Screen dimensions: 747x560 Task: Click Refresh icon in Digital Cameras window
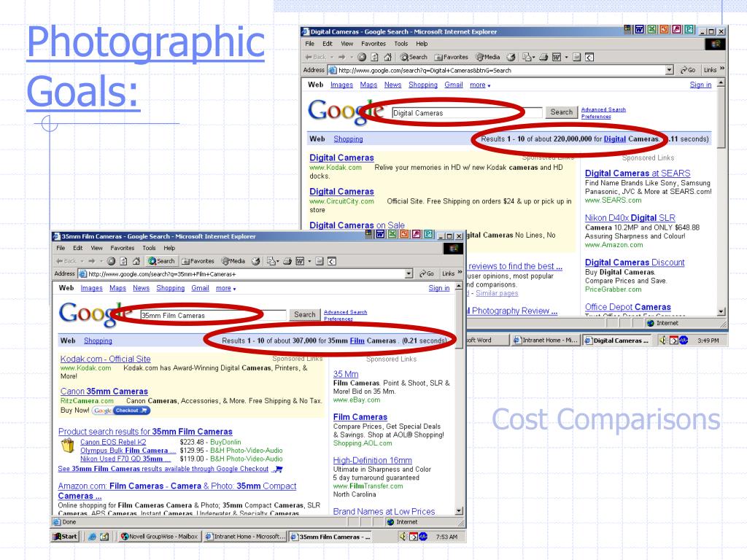tap(375, 57)
